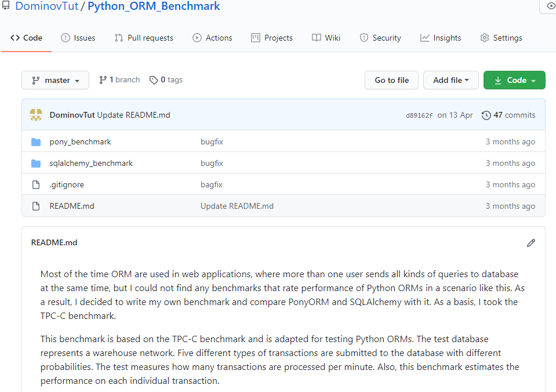Go to the Insights tab
This screenshot has width=556, height=392.
[x=441, y=38]
